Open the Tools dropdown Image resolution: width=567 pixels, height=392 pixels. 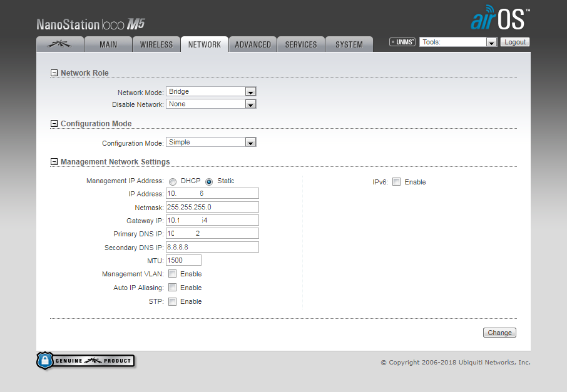(458, 43)
